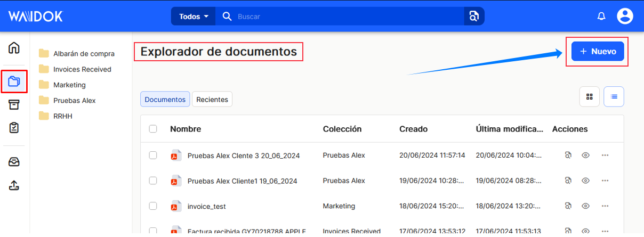Click created date 17/06/2024 13:53:12

[x=432, y=231]
